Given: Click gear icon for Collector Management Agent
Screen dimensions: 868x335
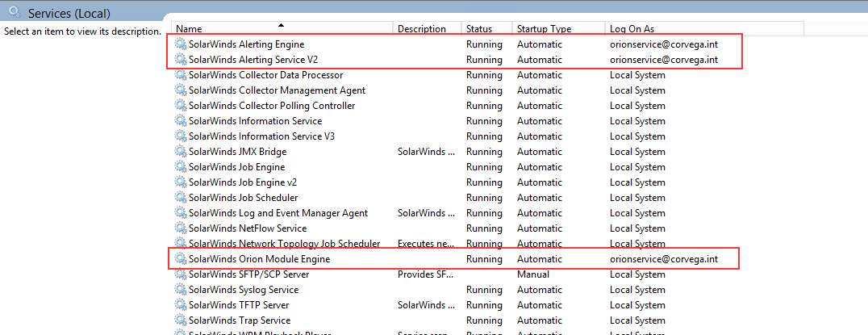Looking at the screenshot, I should pyautogui.click(x=181, y=90).
